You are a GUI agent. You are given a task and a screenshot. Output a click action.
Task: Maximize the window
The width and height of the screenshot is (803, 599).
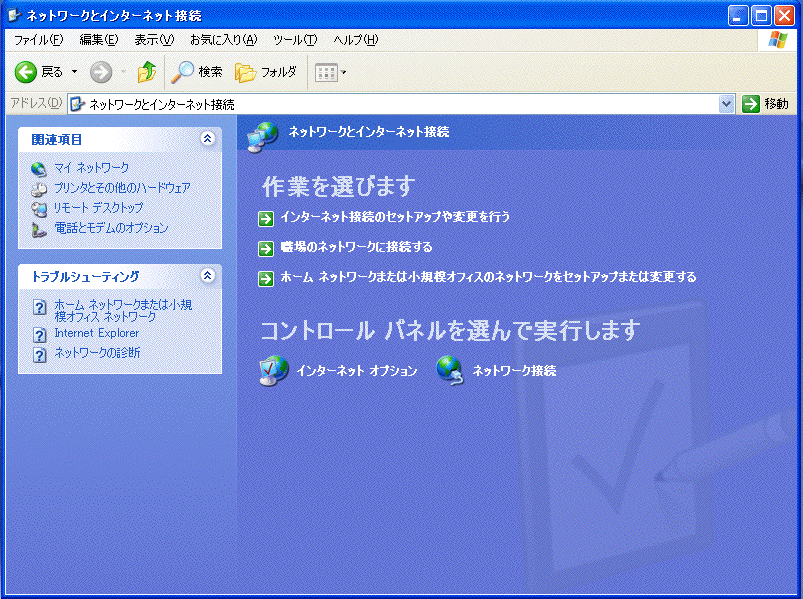coord(761,16)
